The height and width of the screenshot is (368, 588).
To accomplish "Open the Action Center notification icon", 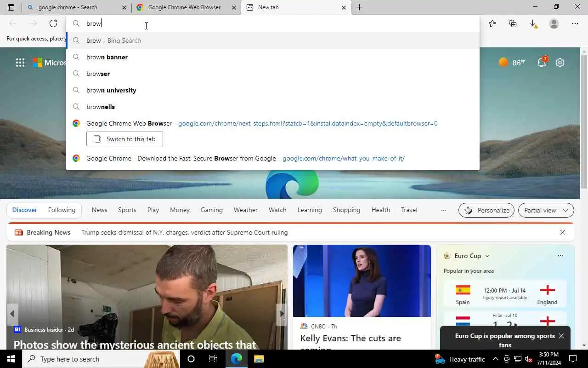I will click(573, 359).
